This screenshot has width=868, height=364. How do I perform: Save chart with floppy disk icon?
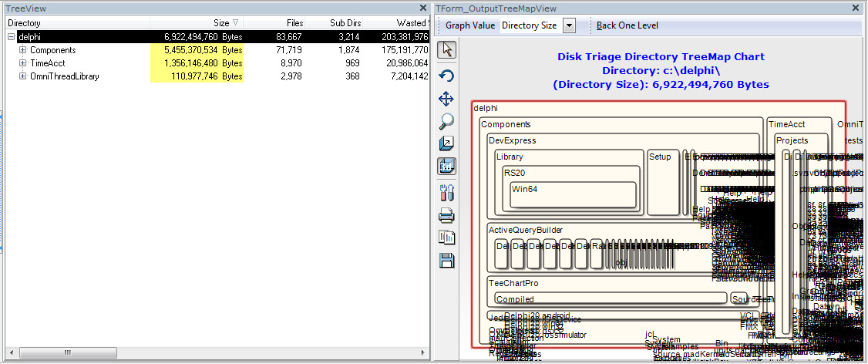tap(447, 261)
